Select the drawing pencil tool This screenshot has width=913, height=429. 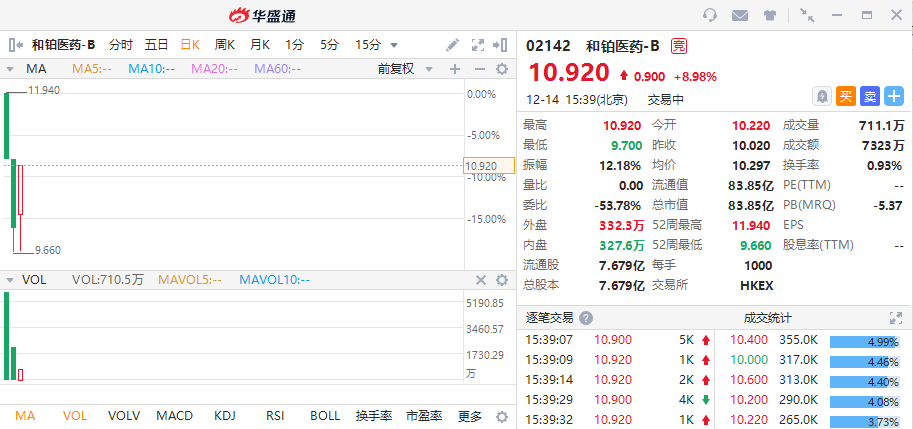(x=452, y=45)
